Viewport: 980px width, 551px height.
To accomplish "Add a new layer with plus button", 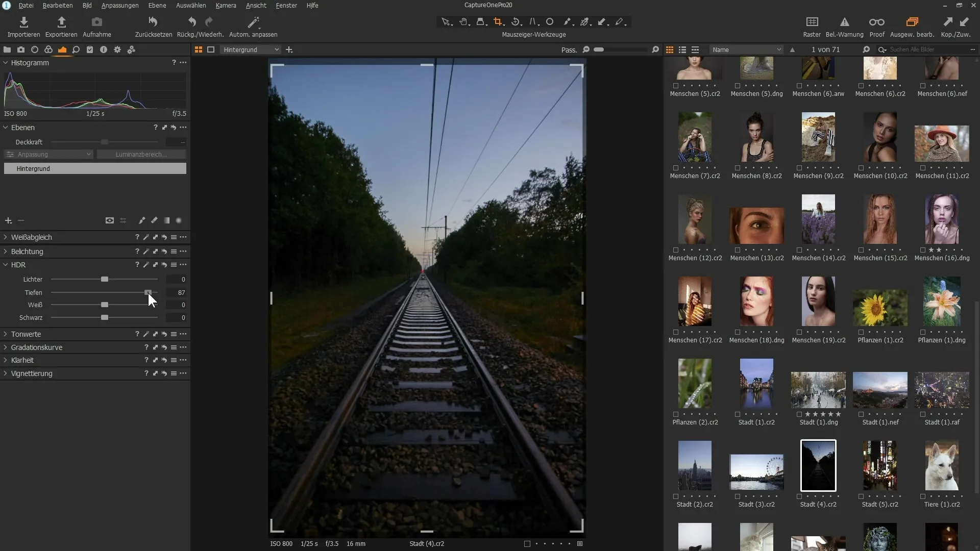I will (x=8, y=220).
